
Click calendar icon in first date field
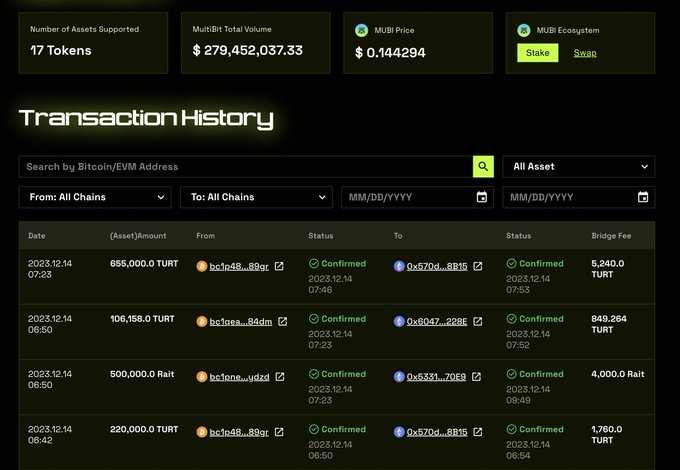(481, 197)
